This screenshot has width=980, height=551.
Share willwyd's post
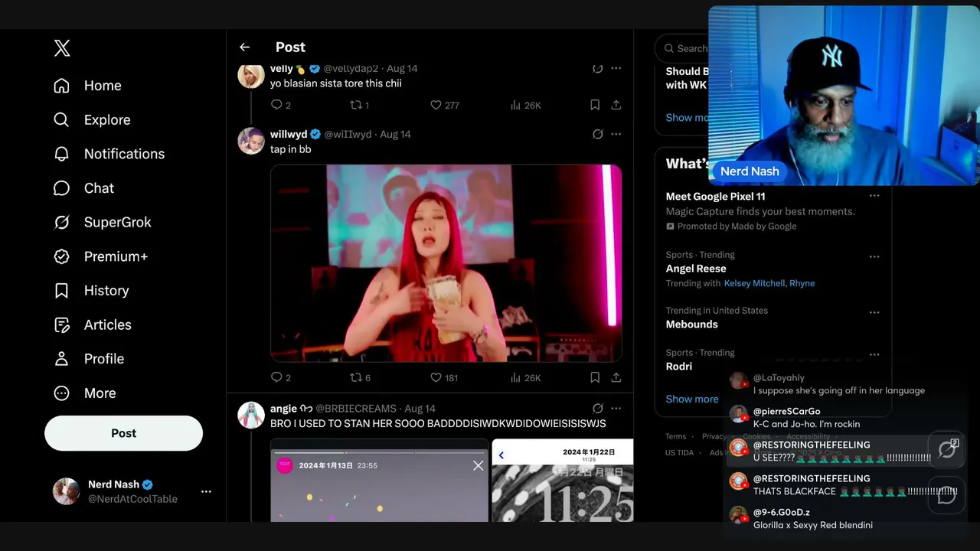(x=616, y=377)
